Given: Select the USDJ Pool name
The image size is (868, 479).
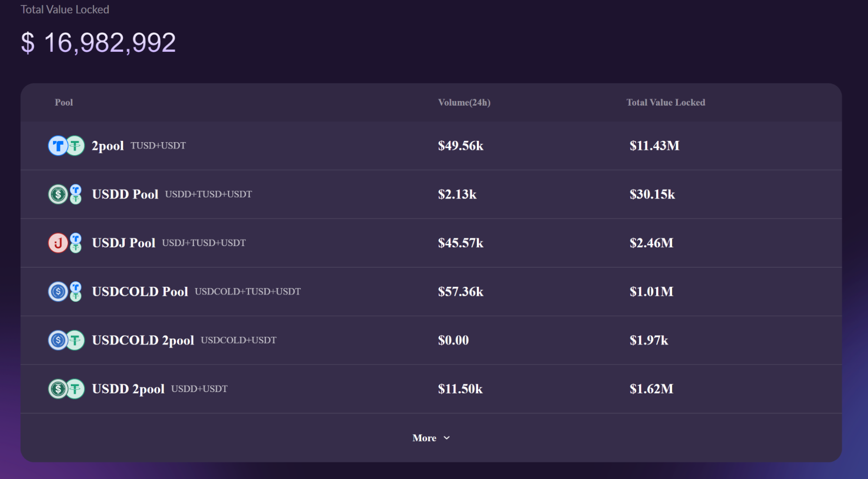Looking at the screenshot, I should (124, 243).
